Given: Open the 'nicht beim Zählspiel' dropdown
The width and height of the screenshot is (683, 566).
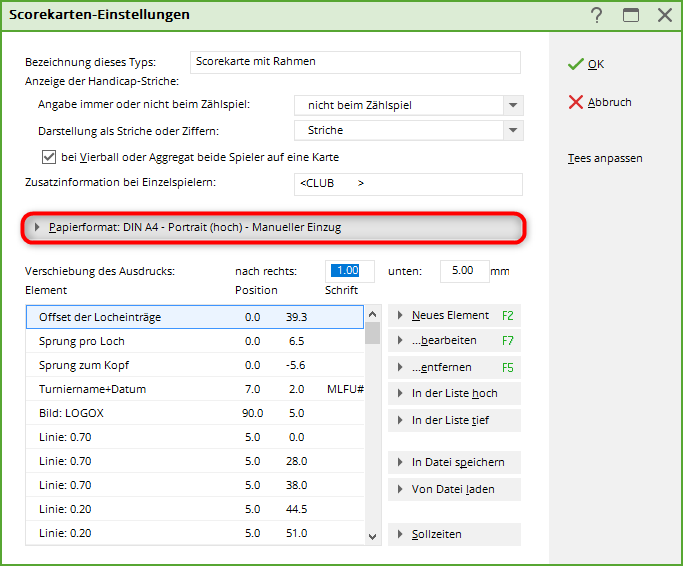Looking at the screenshot, I should (x=513, y=105).
